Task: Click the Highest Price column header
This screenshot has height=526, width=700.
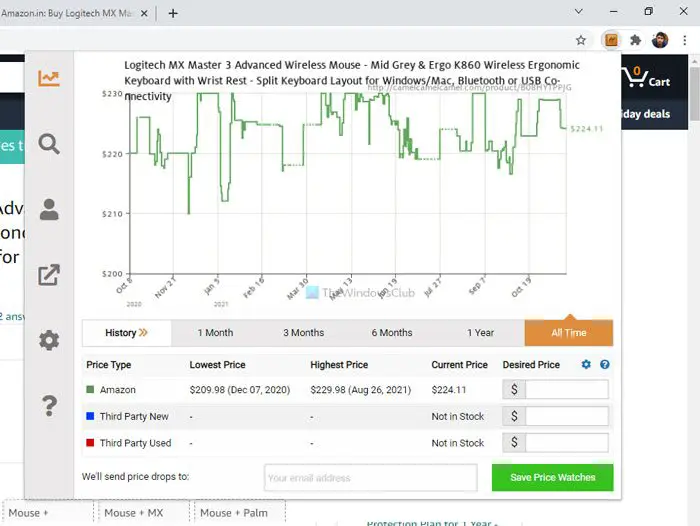Action: coord(339,365)
